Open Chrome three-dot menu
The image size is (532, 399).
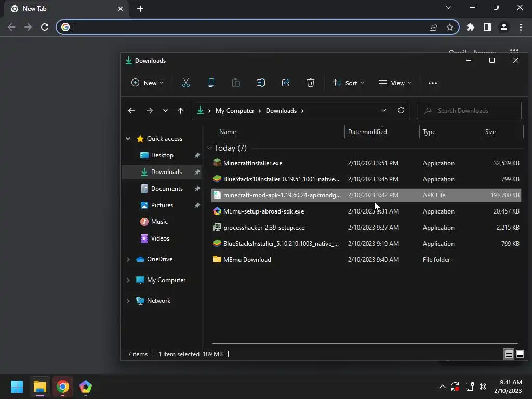pos(521,27)
